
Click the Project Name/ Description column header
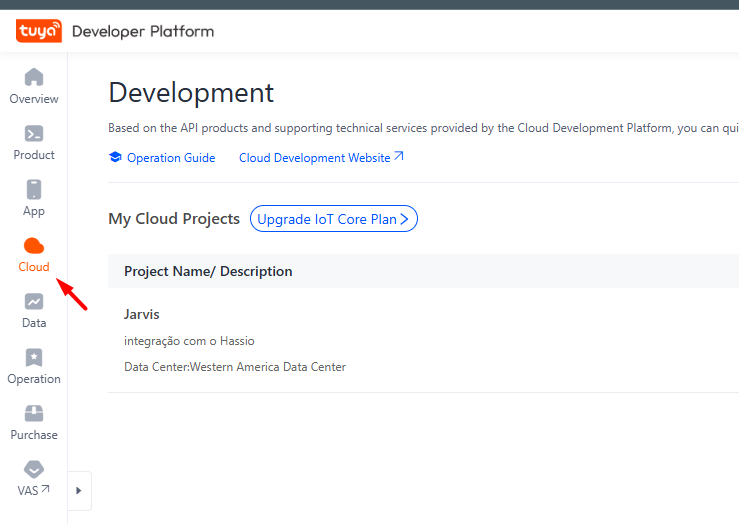(x=208, y=271)
